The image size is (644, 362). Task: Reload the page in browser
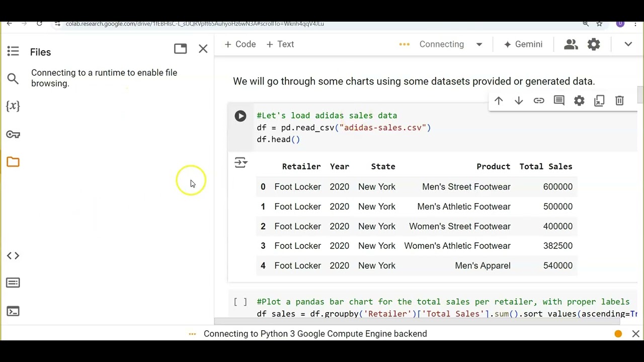coord(39,24)
